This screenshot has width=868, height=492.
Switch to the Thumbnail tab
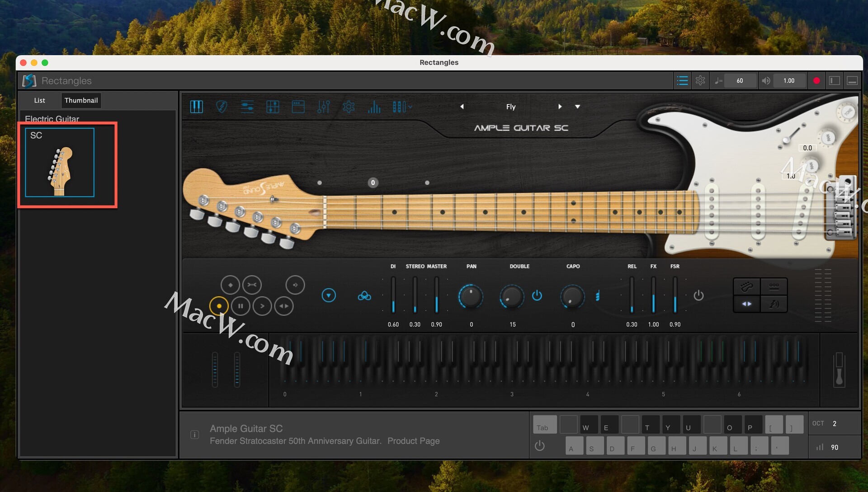tap(81, 100)
